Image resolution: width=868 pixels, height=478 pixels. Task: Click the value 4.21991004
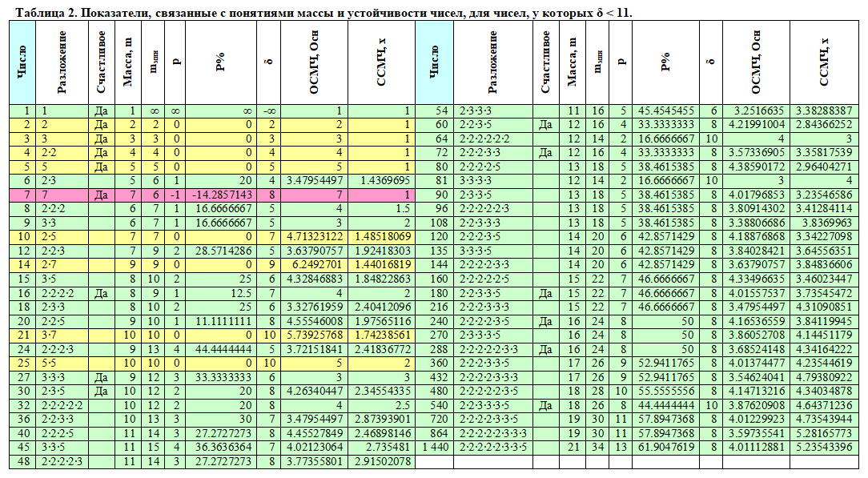point(756,124)
